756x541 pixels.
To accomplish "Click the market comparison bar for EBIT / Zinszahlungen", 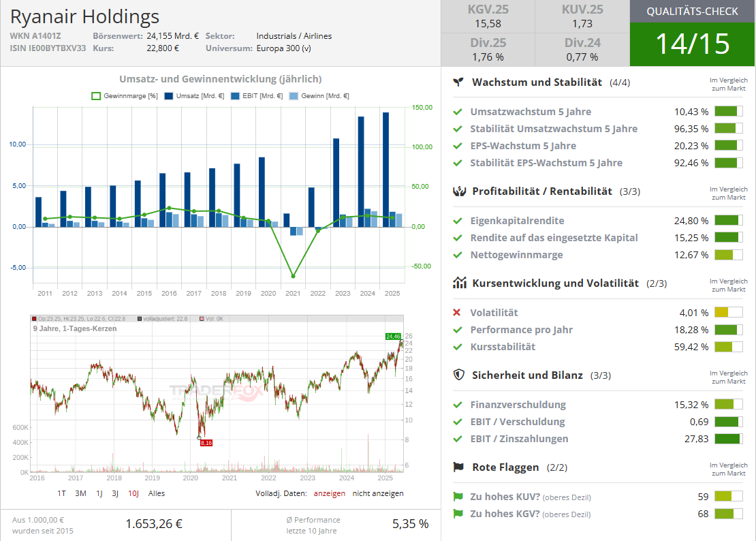I will 729,439.
